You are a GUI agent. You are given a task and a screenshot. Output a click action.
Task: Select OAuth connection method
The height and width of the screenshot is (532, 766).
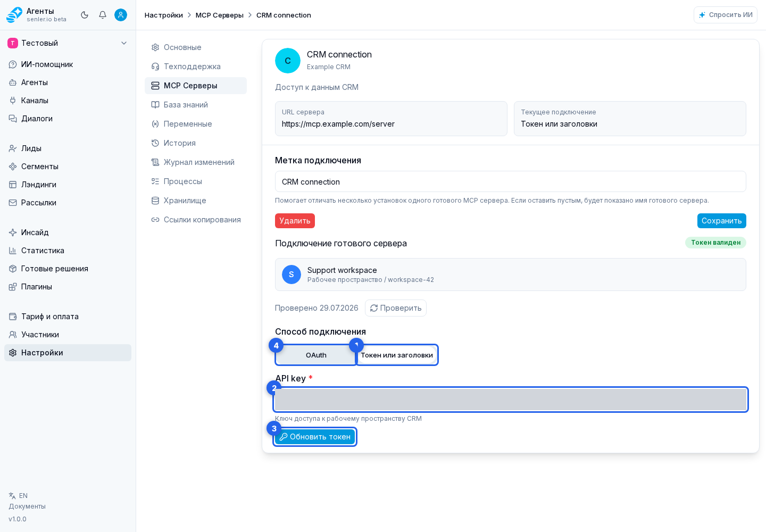(316, 355)
